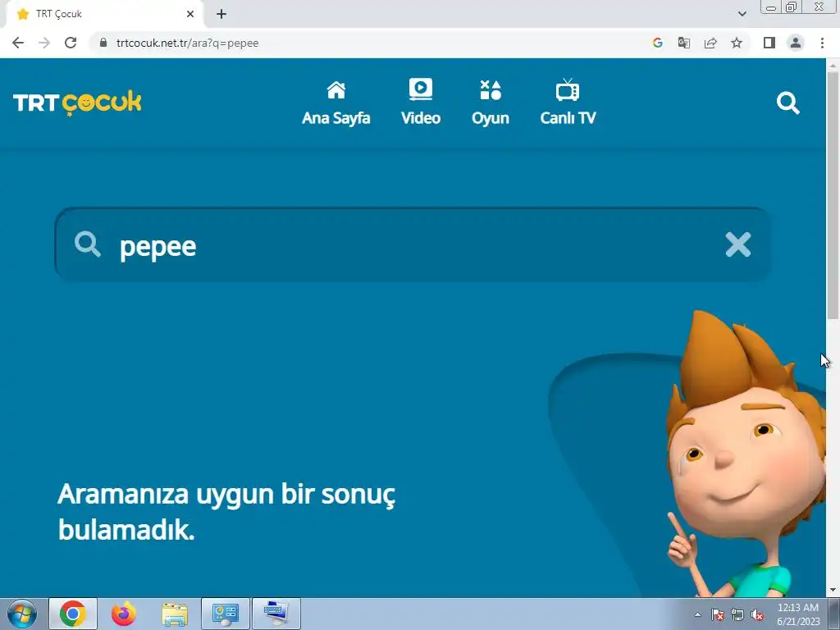The height and width of the screenshot is (630, 840).
Task: Translate this page icon
Action: (683, 43)
